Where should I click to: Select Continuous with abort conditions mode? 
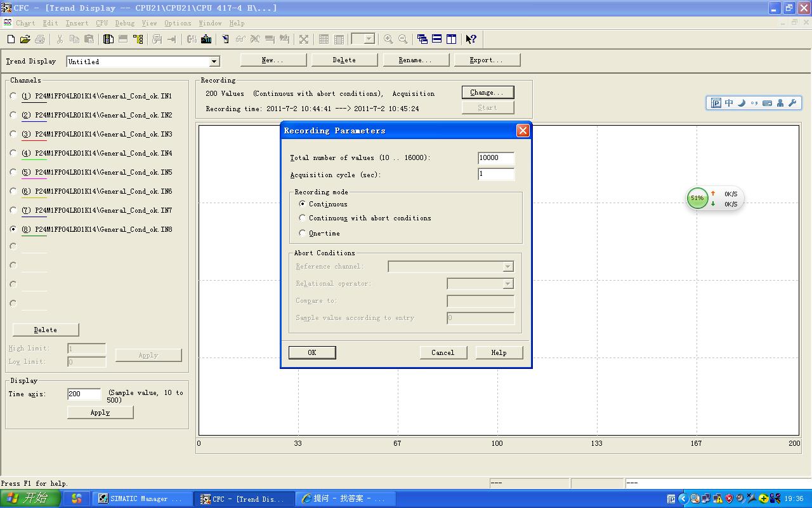click(303, 218)
